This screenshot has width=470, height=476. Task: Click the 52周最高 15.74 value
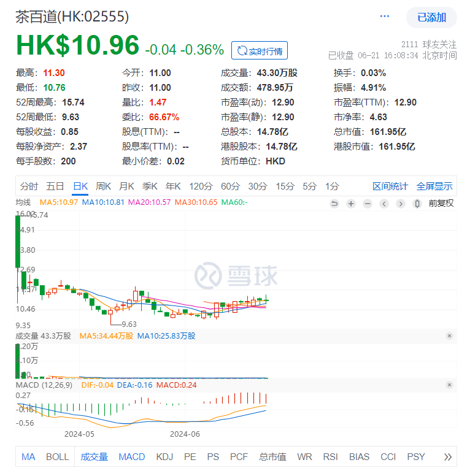click(x=73, y=102)
